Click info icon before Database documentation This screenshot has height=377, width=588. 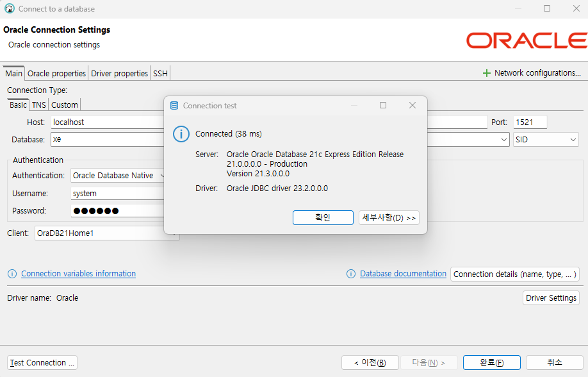point(351,274)
